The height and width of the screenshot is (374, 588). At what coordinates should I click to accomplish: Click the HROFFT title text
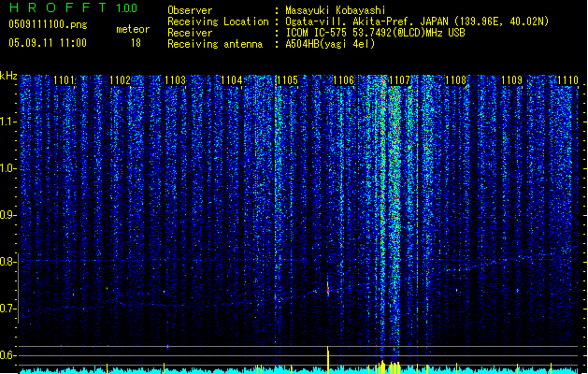(59, 7)
